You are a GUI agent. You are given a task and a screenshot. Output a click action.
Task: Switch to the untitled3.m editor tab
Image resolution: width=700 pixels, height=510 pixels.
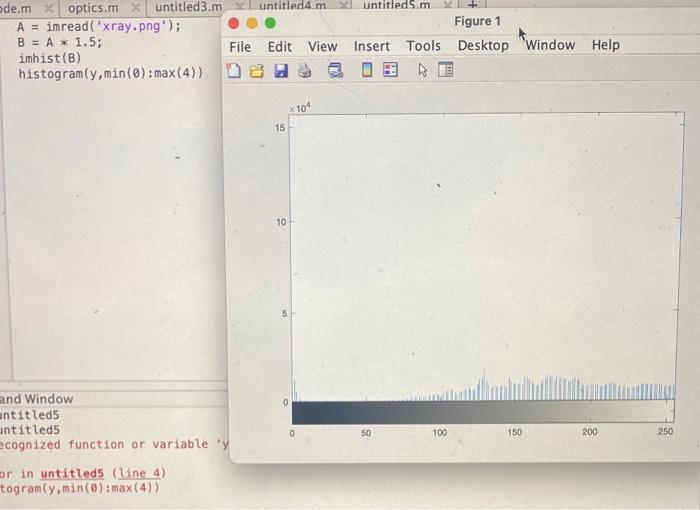[x=188, y=7]
